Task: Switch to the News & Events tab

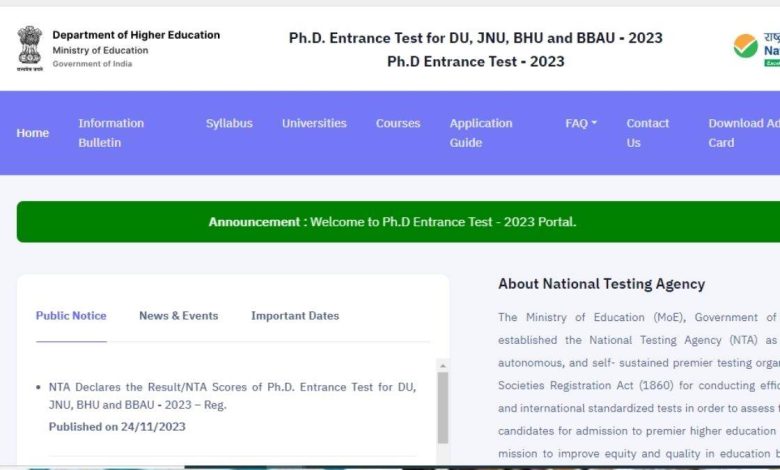Action: click(178, 316)
